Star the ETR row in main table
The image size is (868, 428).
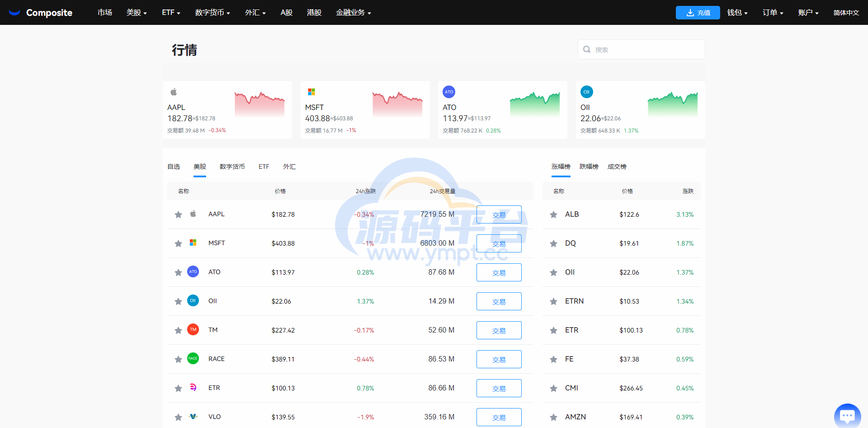pos(178,388)
